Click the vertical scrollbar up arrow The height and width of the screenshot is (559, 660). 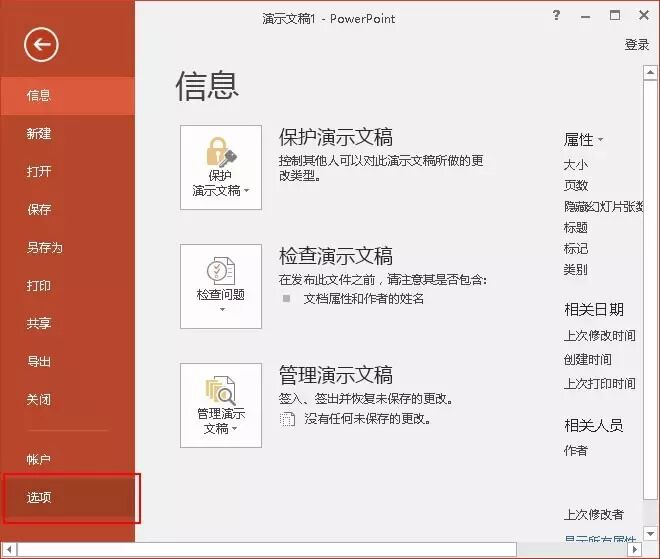click(x=650, y=72)
